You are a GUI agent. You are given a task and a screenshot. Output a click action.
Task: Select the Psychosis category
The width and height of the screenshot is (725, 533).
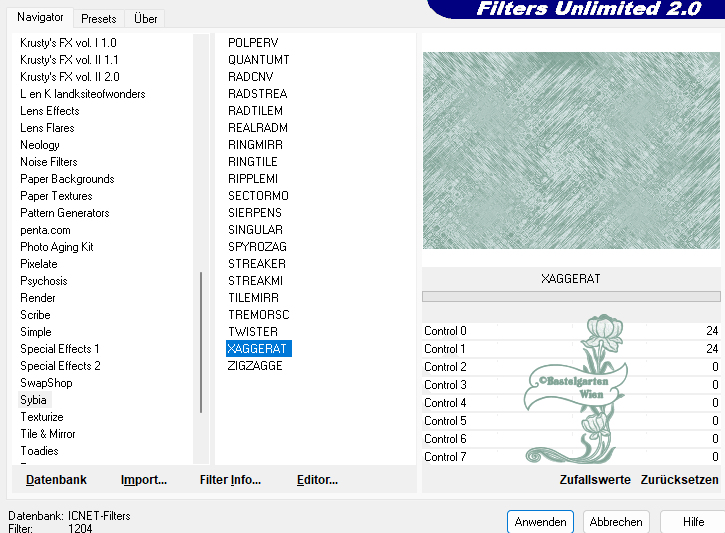pos(44,281)
